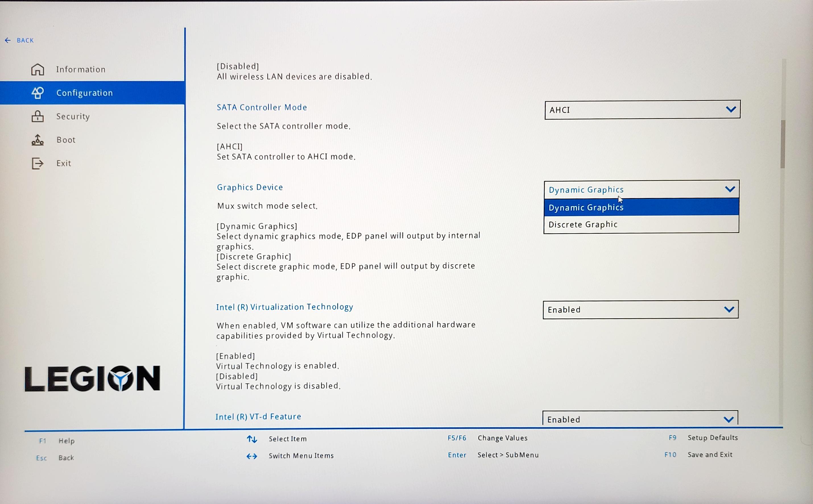Click the Graphics Device label
The width and height of the screenshot is (813, 504).
pyautogui.click(x=250, y=187)
